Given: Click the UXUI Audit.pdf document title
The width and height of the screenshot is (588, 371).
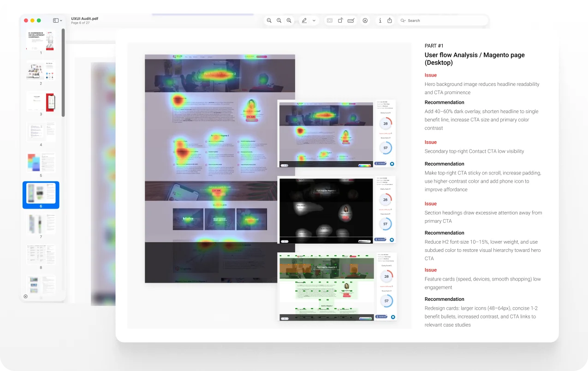Looking at the screenshot, I should (84, 18).
